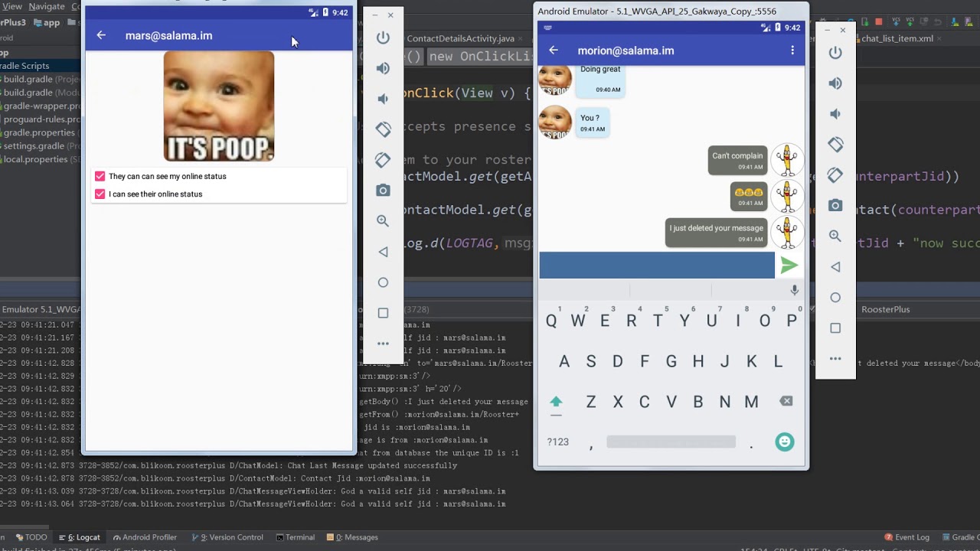Select Gradle Scripts in project tree

[x=24, y=66]
